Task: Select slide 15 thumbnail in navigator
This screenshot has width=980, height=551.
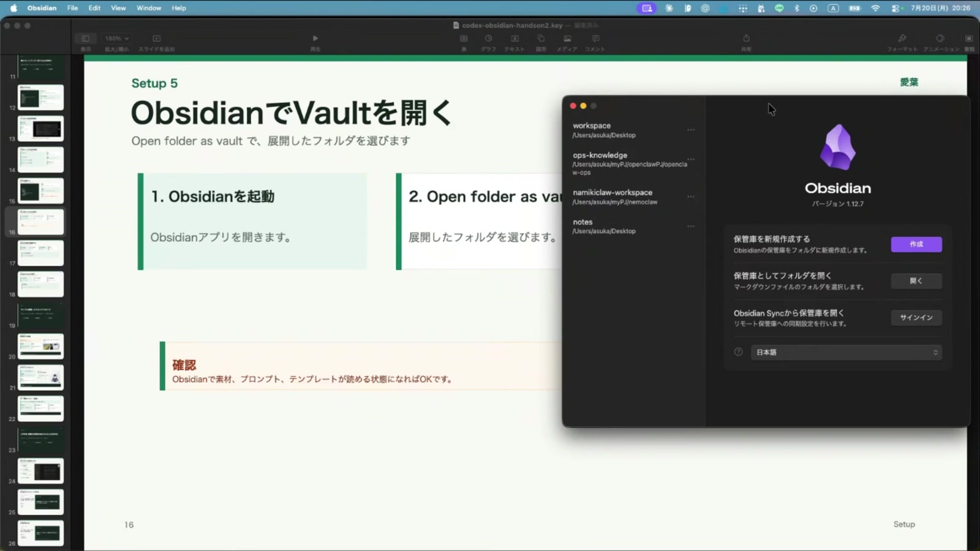Action: coord(40,191)
